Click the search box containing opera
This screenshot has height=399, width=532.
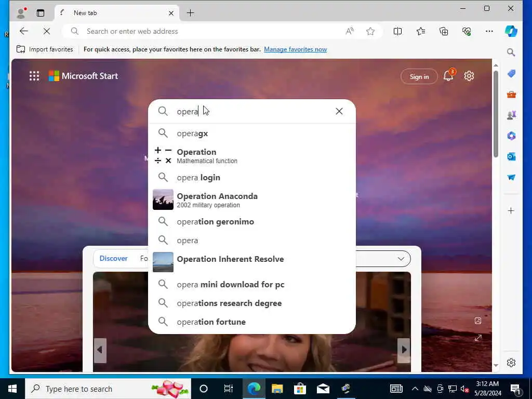(x=251, y=111)
